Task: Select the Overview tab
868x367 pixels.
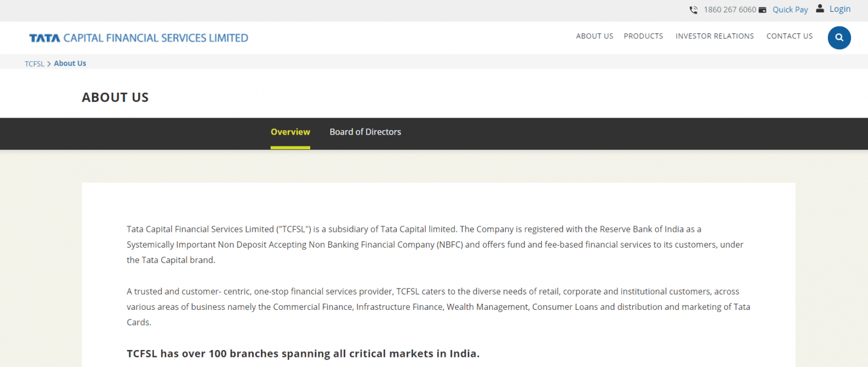Action: pyautogui.click(x=290, y=132)
